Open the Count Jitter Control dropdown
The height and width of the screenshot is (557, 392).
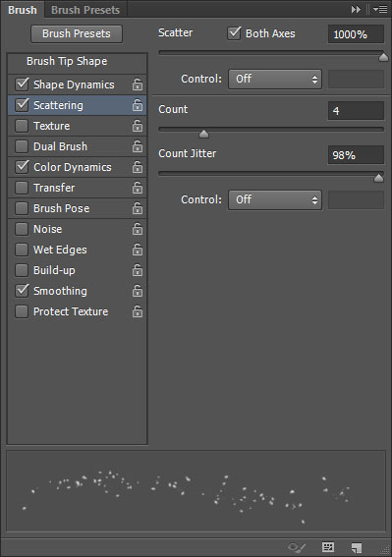point(275,200)
